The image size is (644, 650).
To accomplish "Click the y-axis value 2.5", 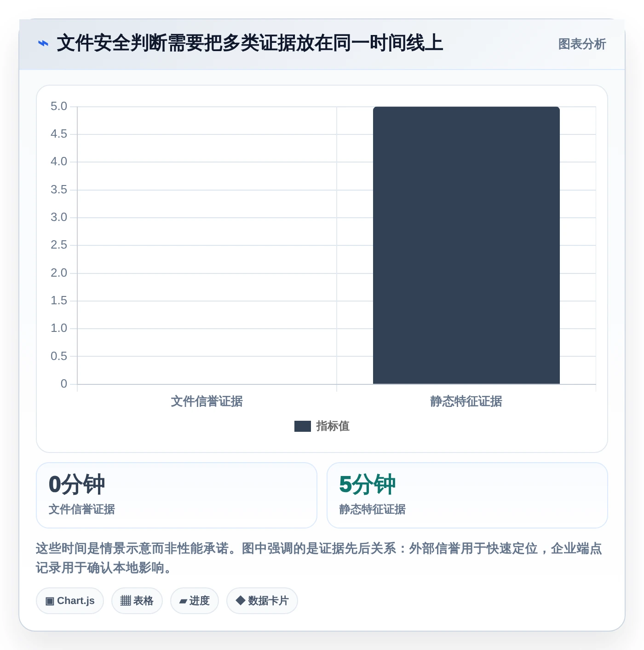I will coord(59,245).
